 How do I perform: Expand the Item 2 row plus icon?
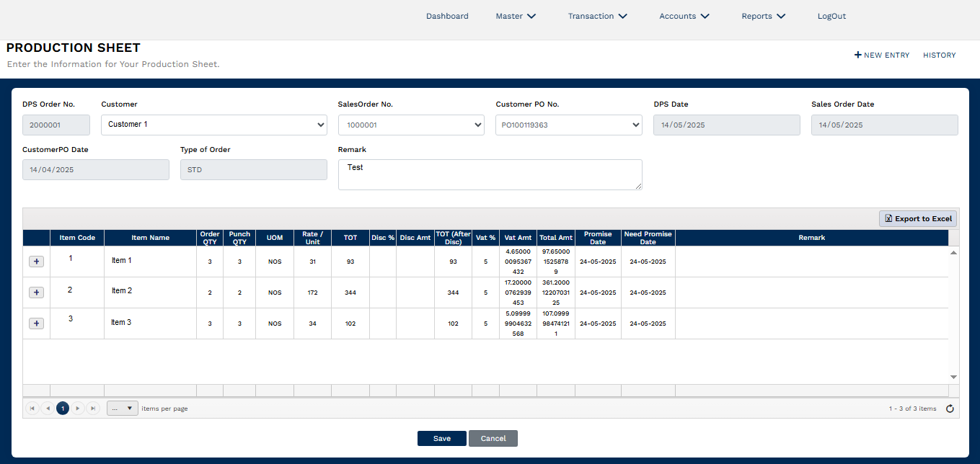pyautogui.click(x=37, y=293)
